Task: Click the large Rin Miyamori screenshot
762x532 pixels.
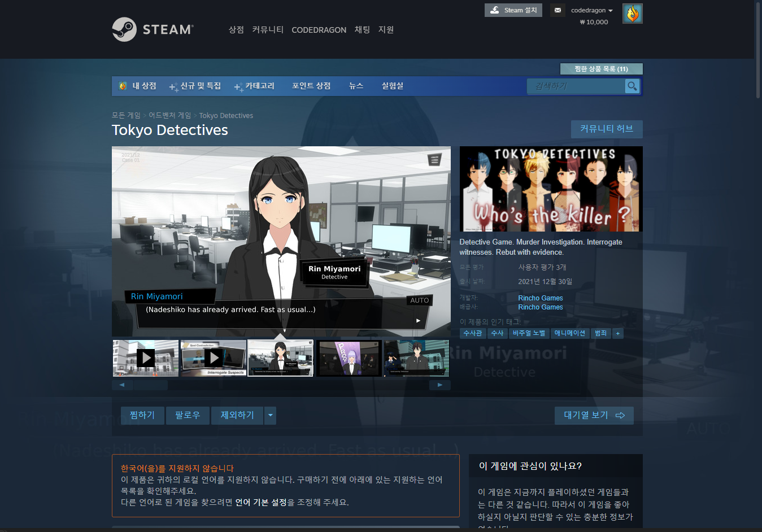Action: (281, 241)
